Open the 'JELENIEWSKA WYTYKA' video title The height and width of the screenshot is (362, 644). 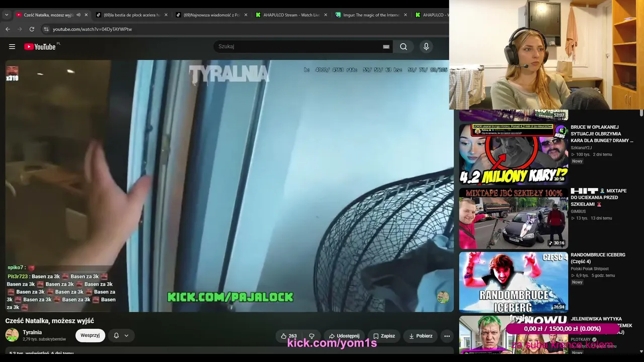point(602,325)
